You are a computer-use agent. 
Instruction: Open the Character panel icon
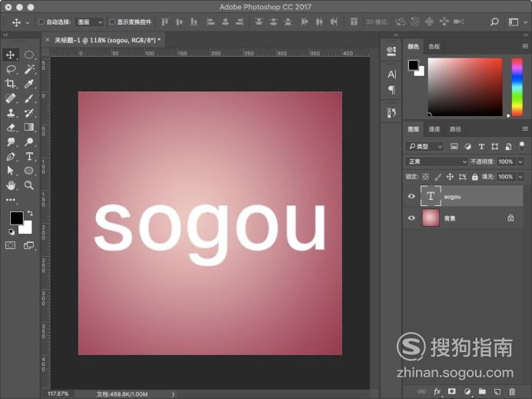coord(391,75)
